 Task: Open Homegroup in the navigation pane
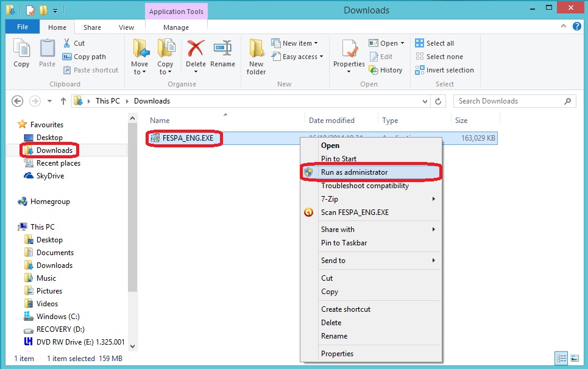pyautogui.click(x=50, y=202)
